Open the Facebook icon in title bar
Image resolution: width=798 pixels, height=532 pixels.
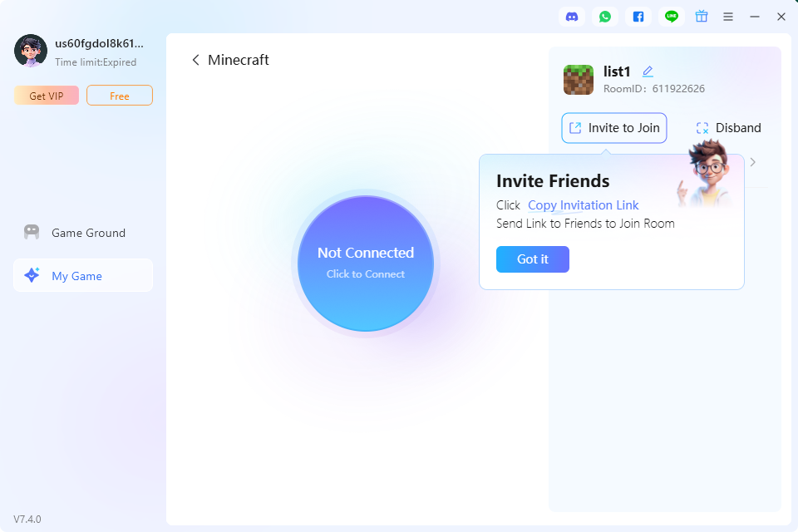(x=638, y=17)
